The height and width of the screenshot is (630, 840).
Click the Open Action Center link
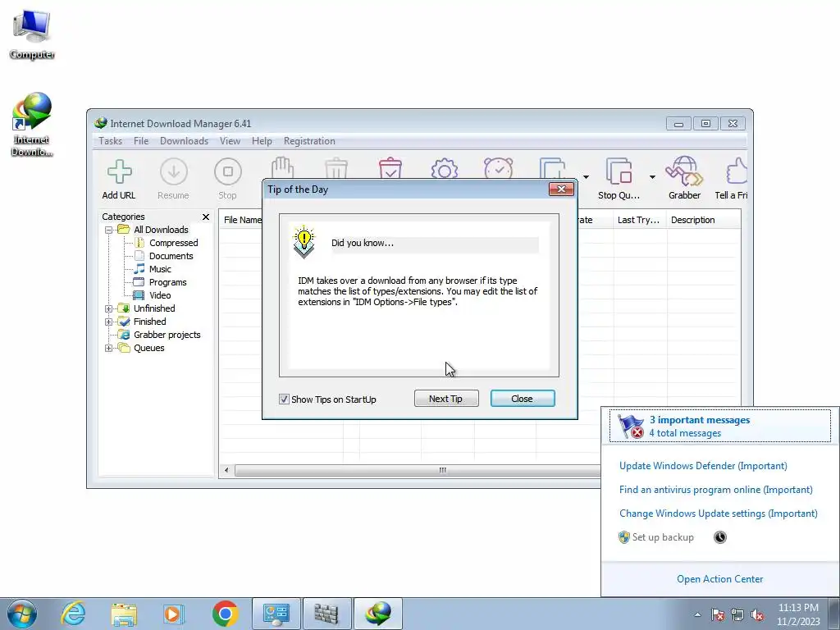pyautogui.click(x=719, y=579)
